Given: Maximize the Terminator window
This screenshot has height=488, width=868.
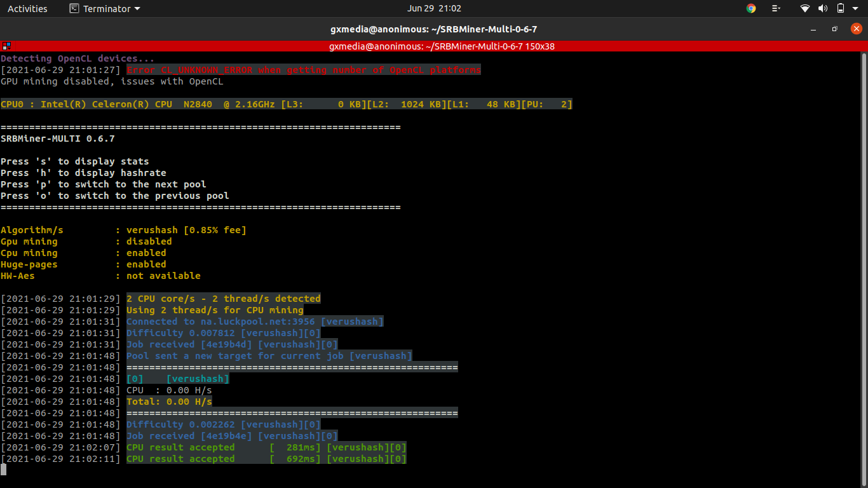Looking at the screenshot, I should (x=834, y=29).
